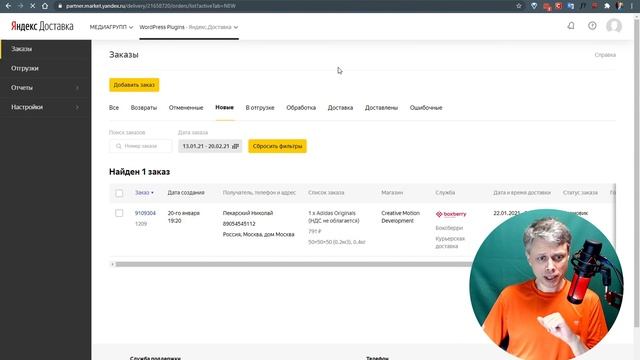Click magnifier icon in order search
The height and width of the screenshot is (360, 640).
point(118,146)
